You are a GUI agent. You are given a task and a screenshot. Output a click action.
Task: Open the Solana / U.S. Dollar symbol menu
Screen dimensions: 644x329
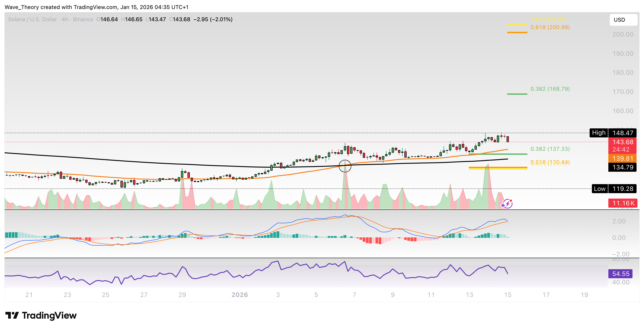tap(32, 19)
